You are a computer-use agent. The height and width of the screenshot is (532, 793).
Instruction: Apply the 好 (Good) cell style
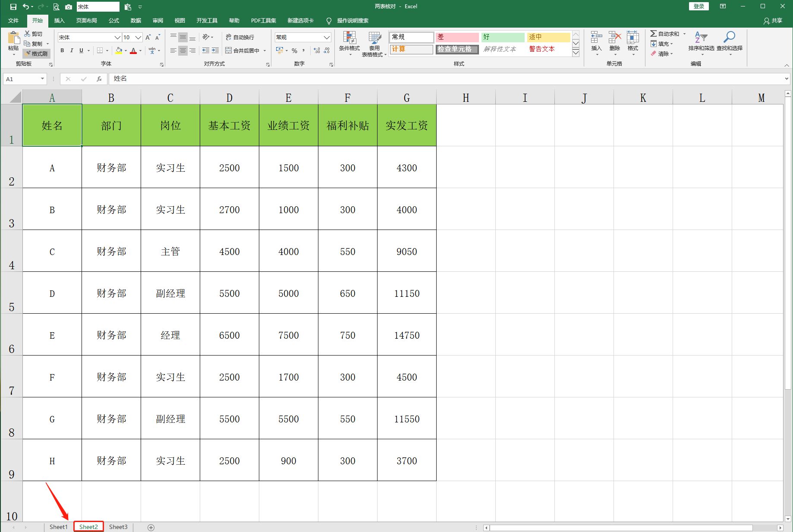503,37
